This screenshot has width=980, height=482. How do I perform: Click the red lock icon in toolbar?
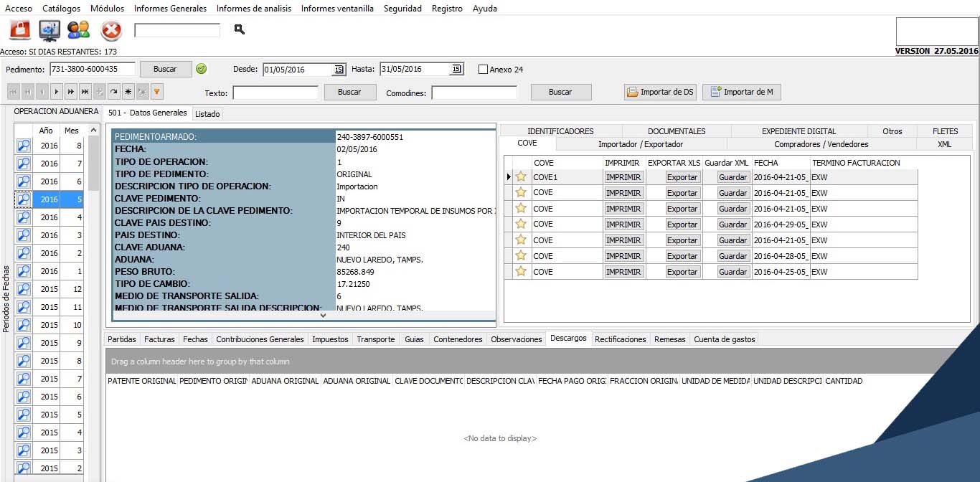(20, 30)
